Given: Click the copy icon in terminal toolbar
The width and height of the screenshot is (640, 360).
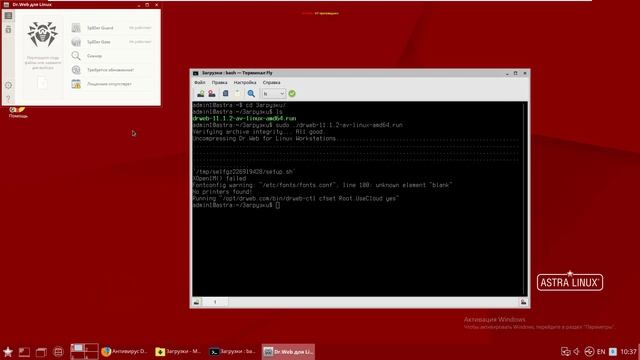Looking at the screenshot, I should click(x=225, y=93).
